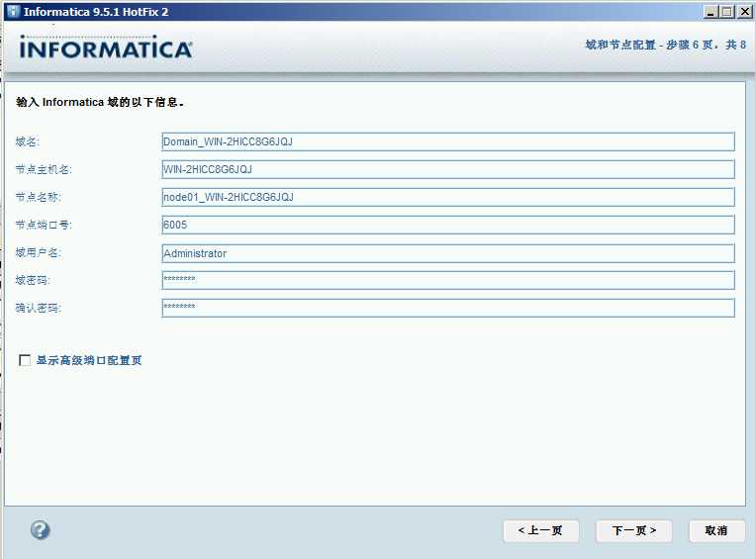Image resolution: width=756 pixels, height=559 pixels.
Task: Close the Informatica installer window
Action: pos(744,12)
